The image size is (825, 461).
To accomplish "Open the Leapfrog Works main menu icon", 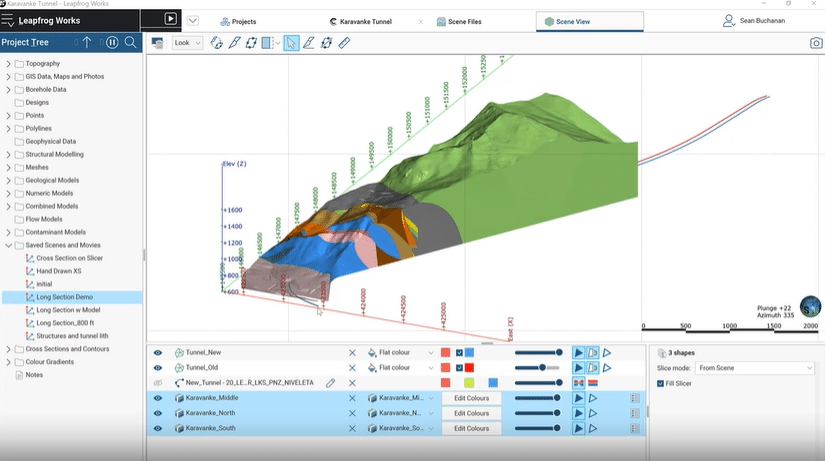I will [x=7, y=21].
